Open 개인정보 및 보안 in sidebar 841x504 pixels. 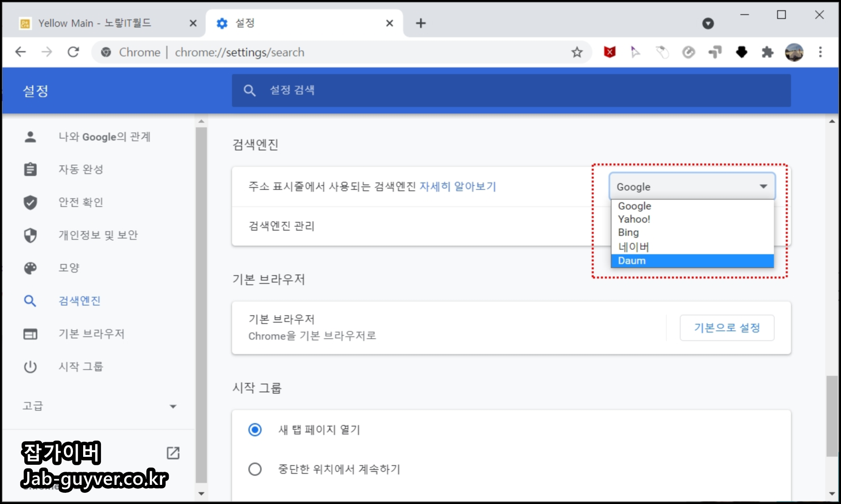(x=98, y=235)
